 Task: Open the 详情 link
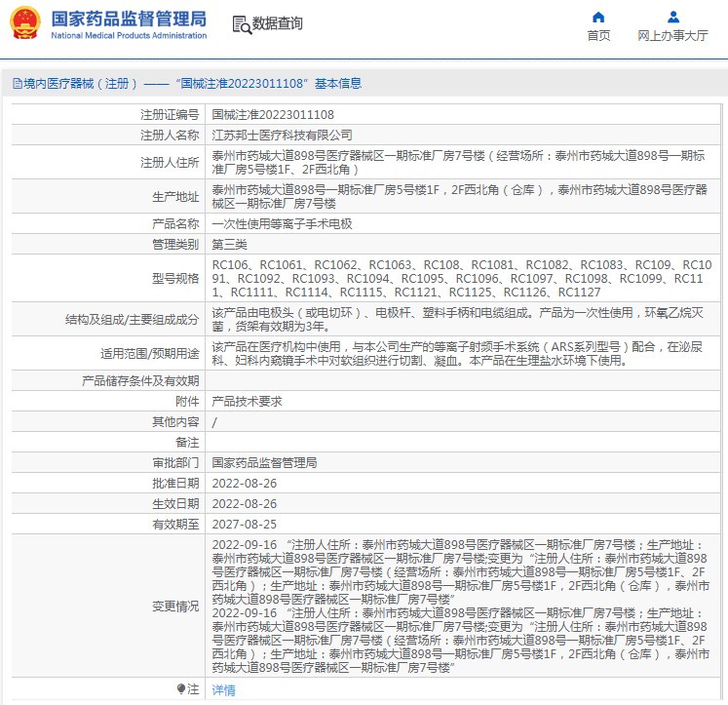pyautogui.click(x=223, y=690)
